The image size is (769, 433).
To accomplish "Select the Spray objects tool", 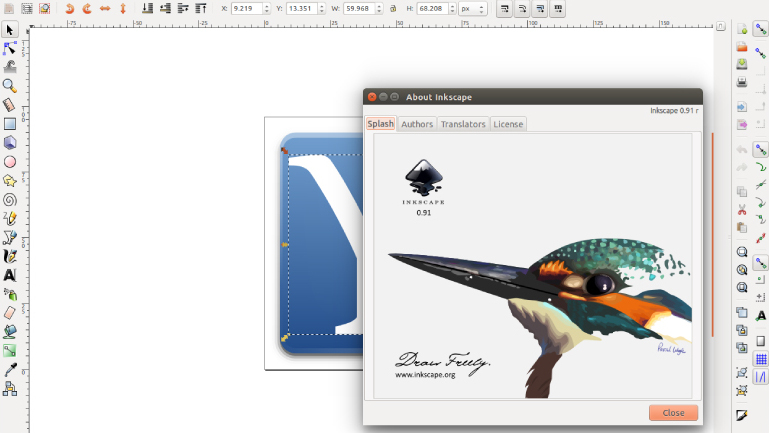I will (9, 294).
